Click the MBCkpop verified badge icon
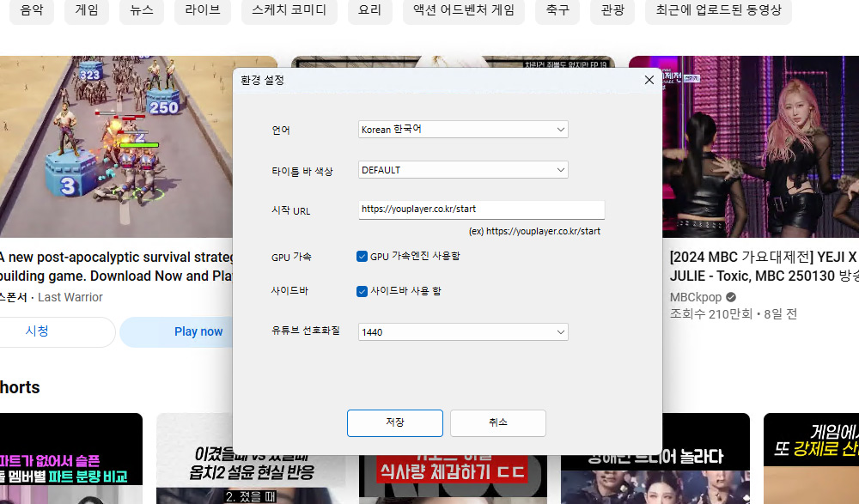The image size is (859, 504). 731,297
